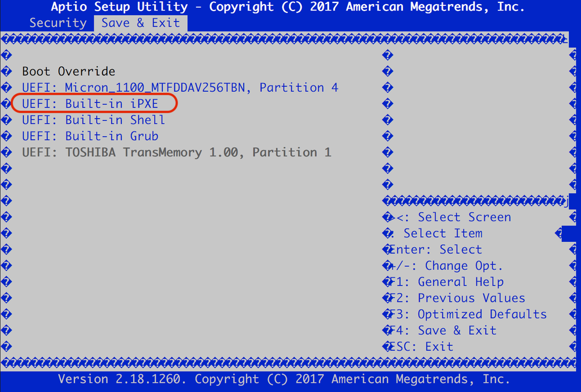Image resolution: width=581 pixels, height=392 pixels.
Task: Click the 'ESC: Exit' help text
Action: 421,347
